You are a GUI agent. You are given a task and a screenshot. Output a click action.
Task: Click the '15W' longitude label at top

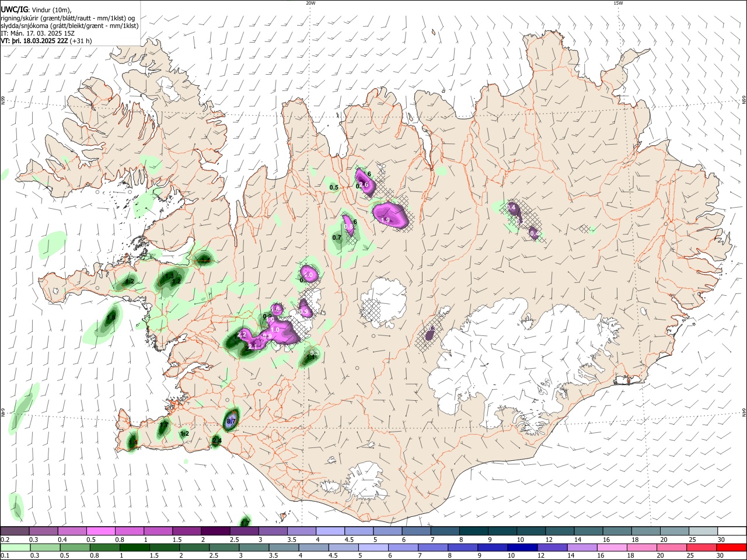pyautogui.click(x=618, y=3)
